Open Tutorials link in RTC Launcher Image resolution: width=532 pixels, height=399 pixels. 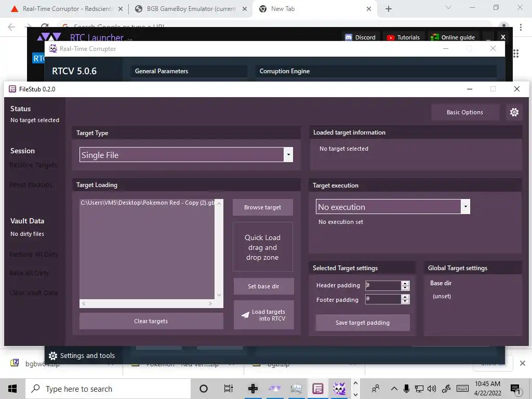click(x=403, y=37)
